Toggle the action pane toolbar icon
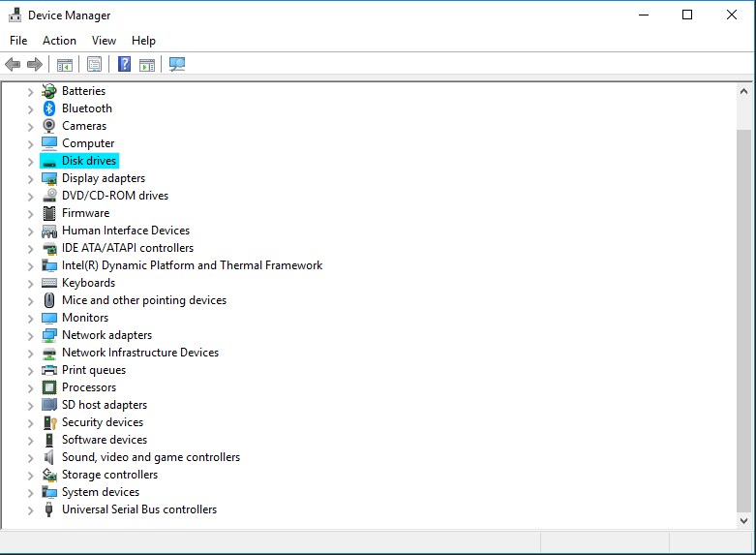Image resolution: width=756 pixels, height=555 pixels. click(147, 64)
